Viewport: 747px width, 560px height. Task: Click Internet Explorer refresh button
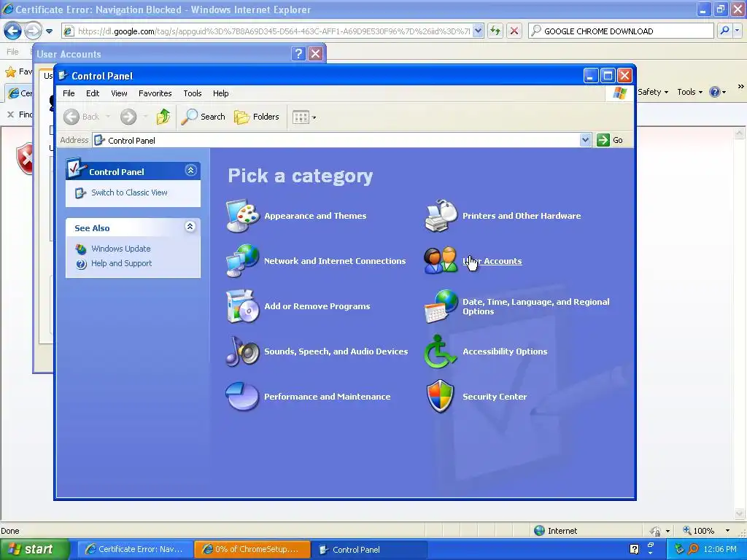coord(495,31)
